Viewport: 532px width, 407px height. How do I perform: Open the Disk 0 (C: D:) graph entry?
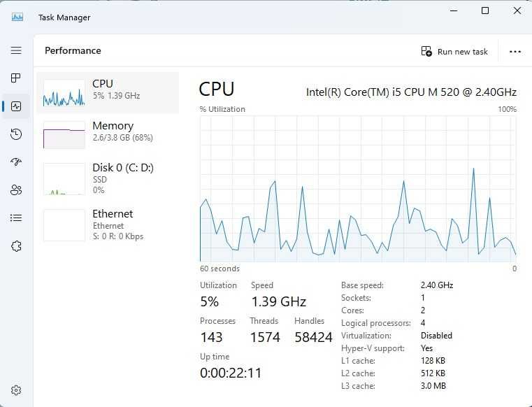coord(108,178)
